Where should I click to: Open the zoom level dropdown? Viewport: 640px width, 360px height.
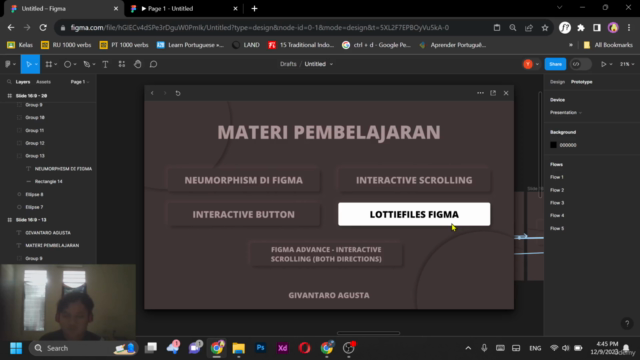(627, 64)
